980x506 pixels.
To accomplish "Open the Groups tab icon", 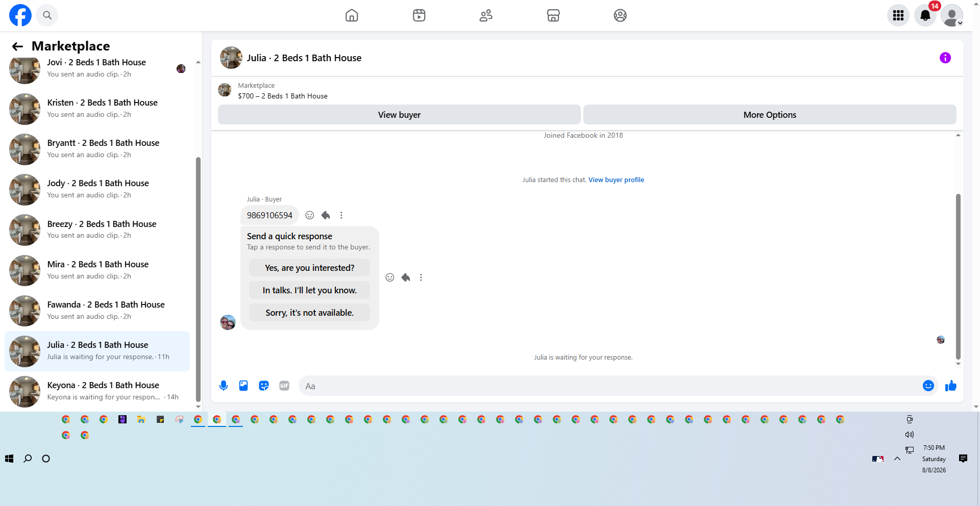I will 620,15.
